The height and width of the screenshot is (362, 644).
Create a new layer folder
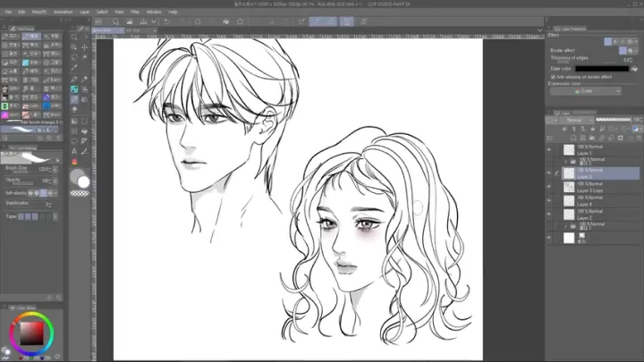click(592, 138)
